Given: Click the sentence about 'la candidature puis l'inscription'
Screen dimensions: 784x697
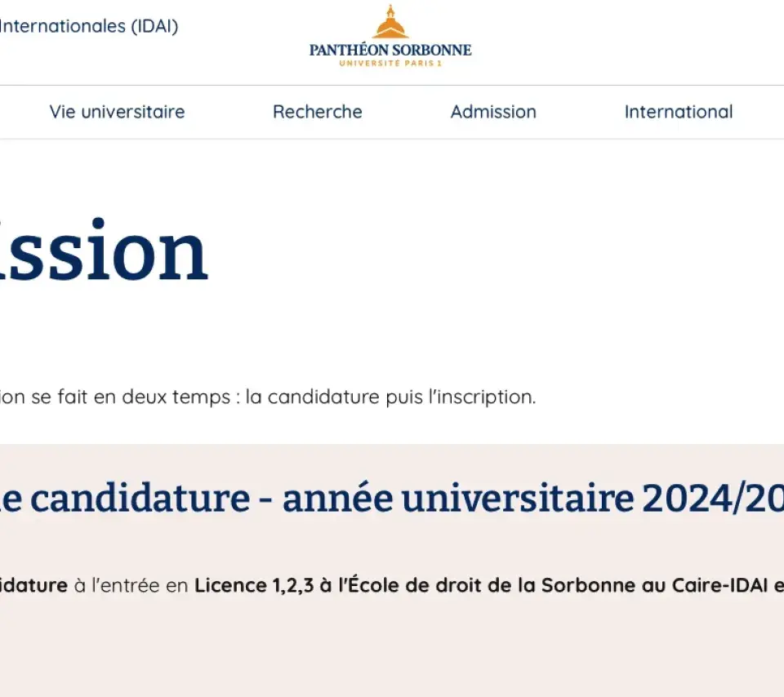Looking at the screenshot, I should 268,397.
